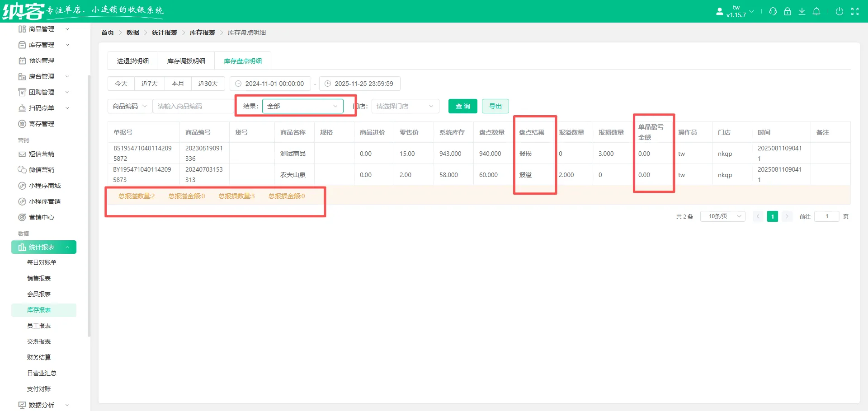
Task: Click the start date clock icon
Action: coord(238,84)
